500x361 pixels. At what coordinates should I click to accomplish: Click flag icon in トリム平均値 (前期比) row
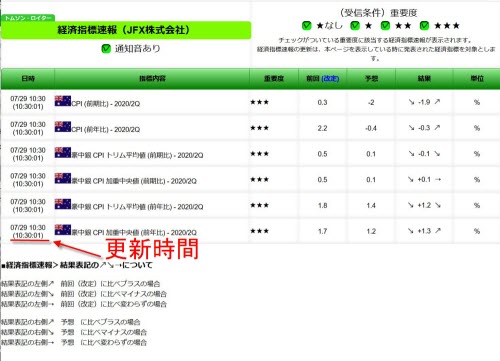tap(63, 152)
